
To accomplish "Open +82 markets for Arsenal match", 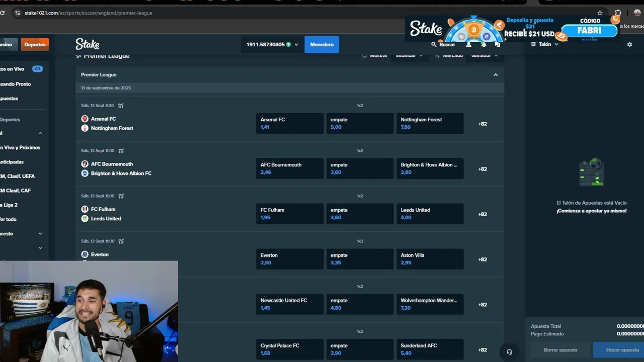I will point(482,124).
